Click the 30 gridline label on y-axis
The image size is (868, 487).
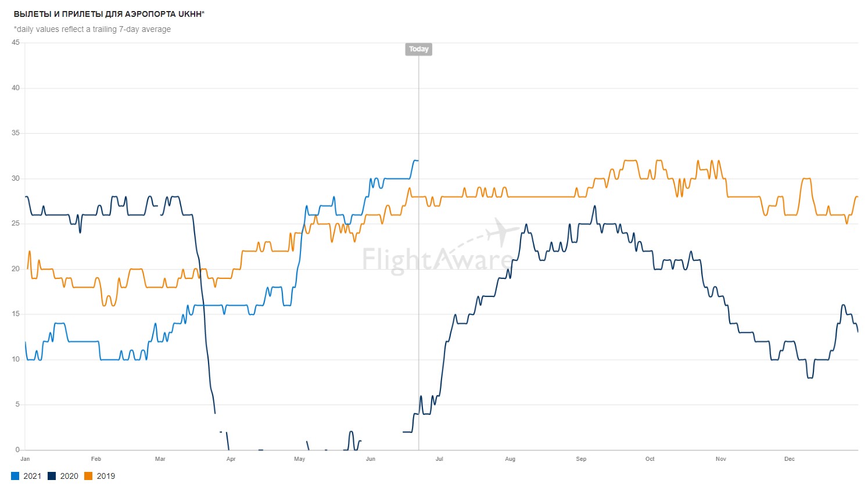pyautogui.click(x=16, y=178)
